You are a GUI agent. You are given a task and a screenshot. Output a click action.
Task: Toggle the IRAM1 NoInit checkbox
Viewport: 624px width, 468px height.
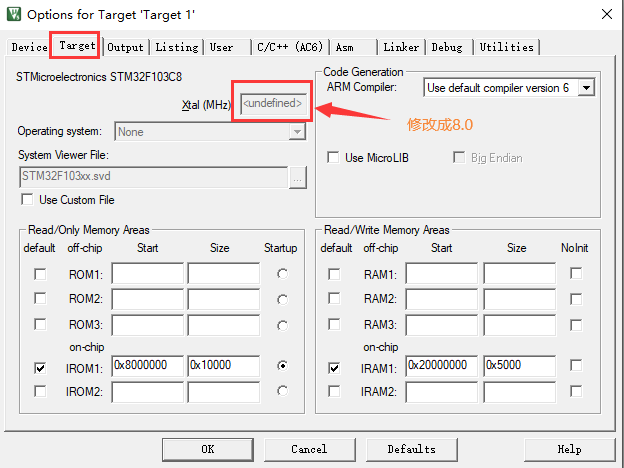click(x=576, y=366)
